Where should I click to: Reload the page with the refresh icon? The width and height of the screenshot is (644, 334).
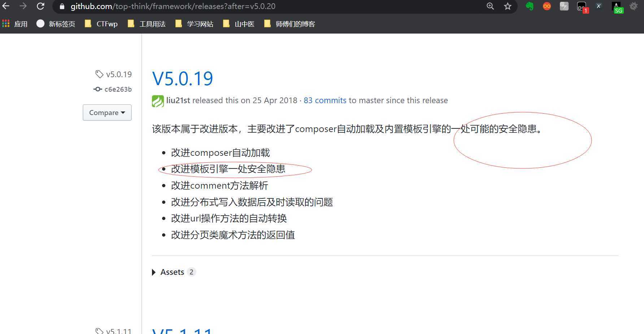[40, 6]
